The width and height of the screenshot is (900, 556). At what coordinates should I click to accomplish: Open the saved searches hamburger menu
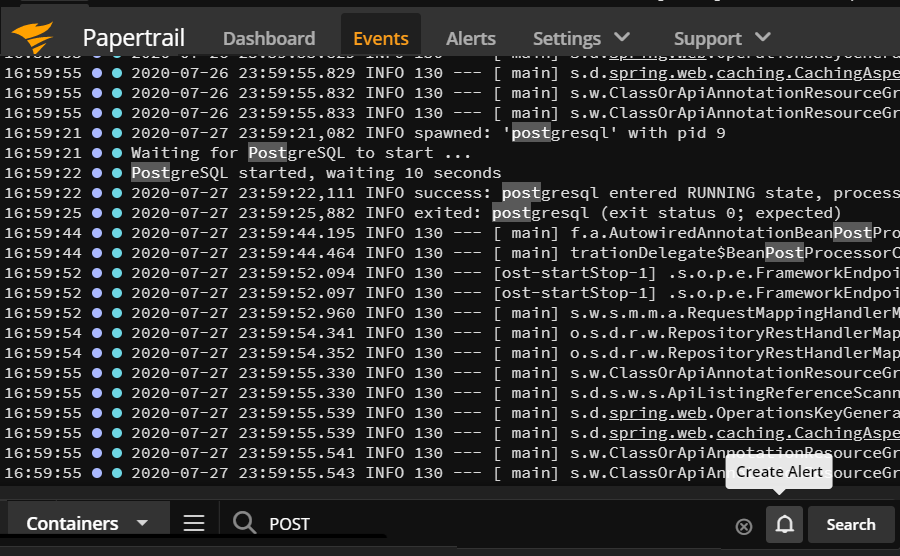point(194,523)
